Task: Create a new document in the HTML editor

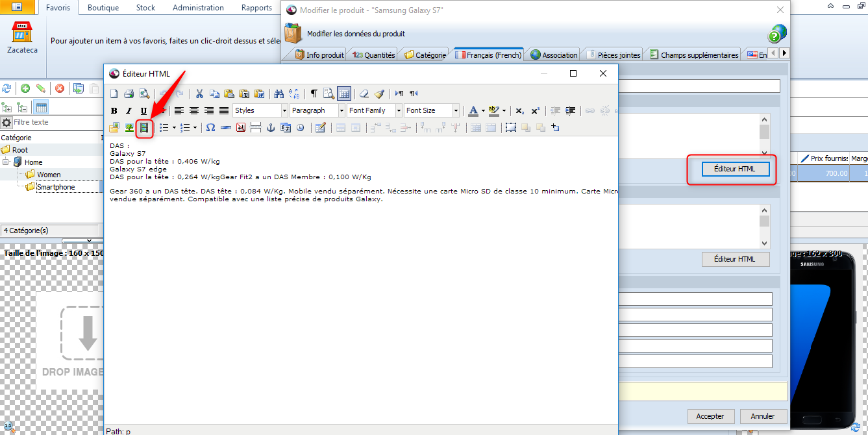Action: [114, 93]
